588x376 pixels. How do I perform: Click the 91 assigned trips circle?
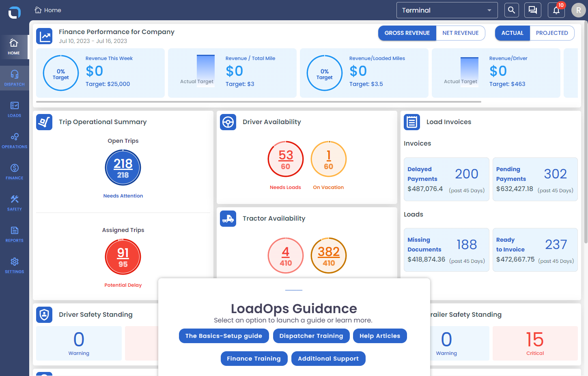click(123, 257)
